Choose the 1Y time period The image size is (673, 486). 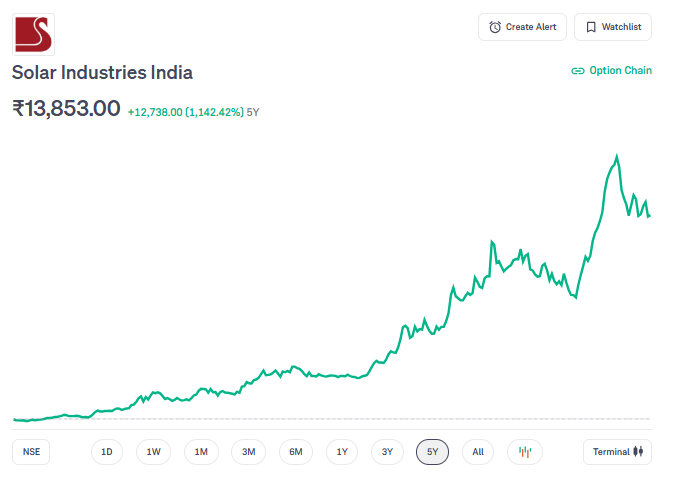tap(342, 452)
